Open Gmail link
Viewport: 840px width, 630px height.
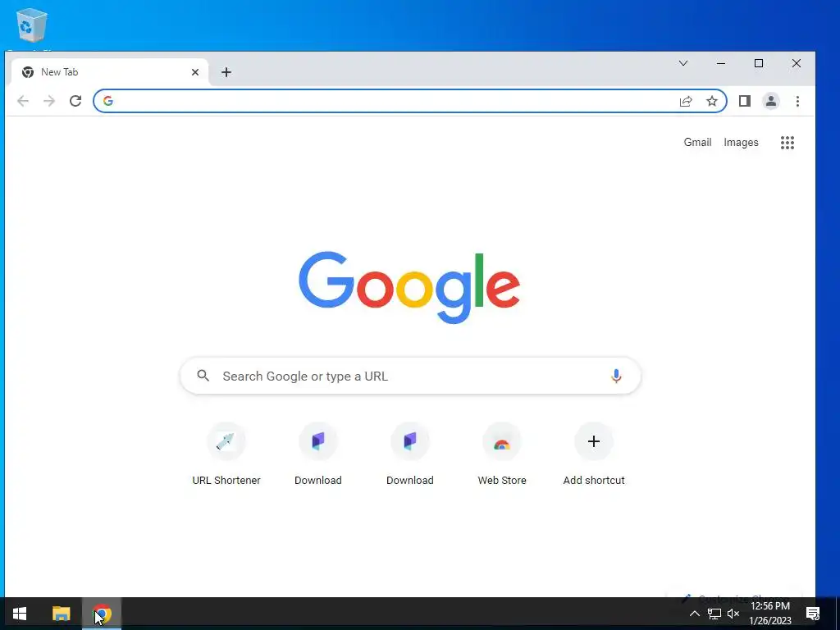pos(697,143)
